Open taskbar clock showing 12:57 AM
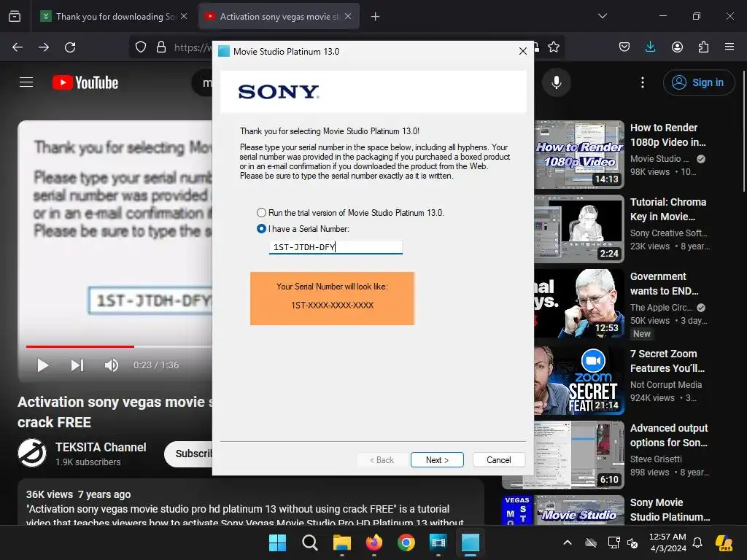 click(667, 542)
